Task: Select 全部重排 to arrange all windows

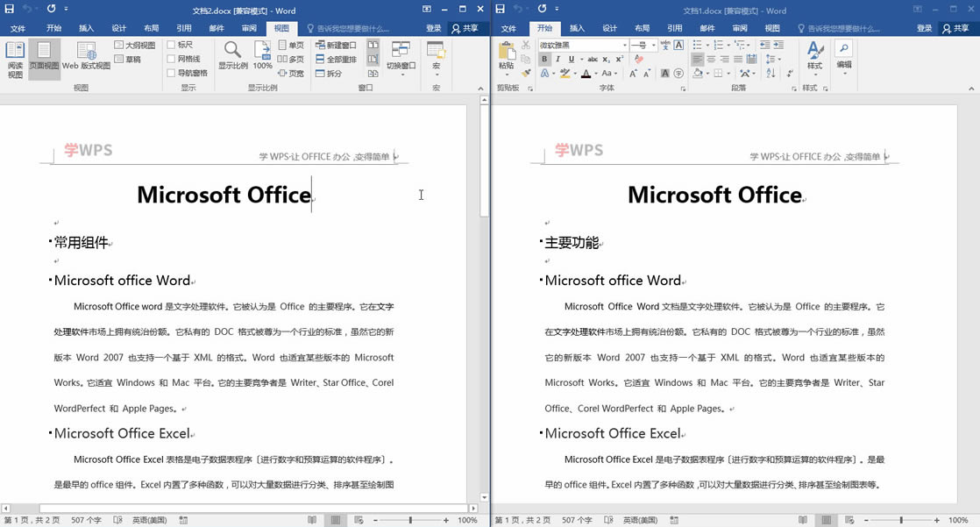Action: pyautogui.click(x=336, y=60)
